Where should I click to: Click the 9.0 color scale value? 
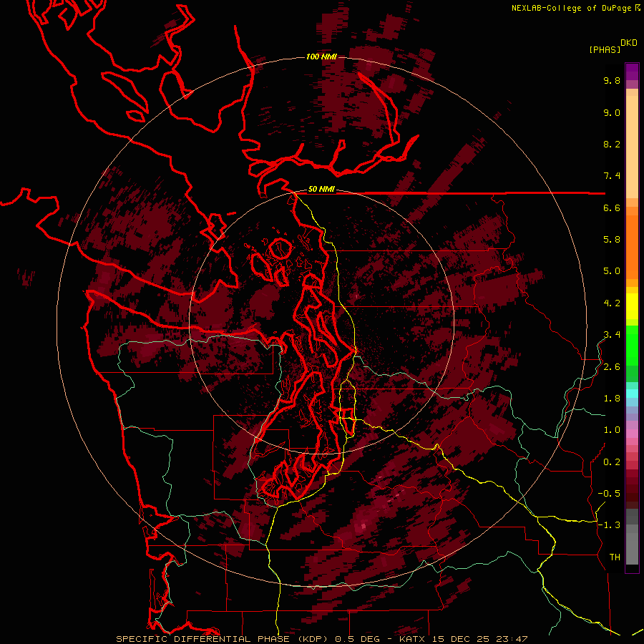[612, 112]
